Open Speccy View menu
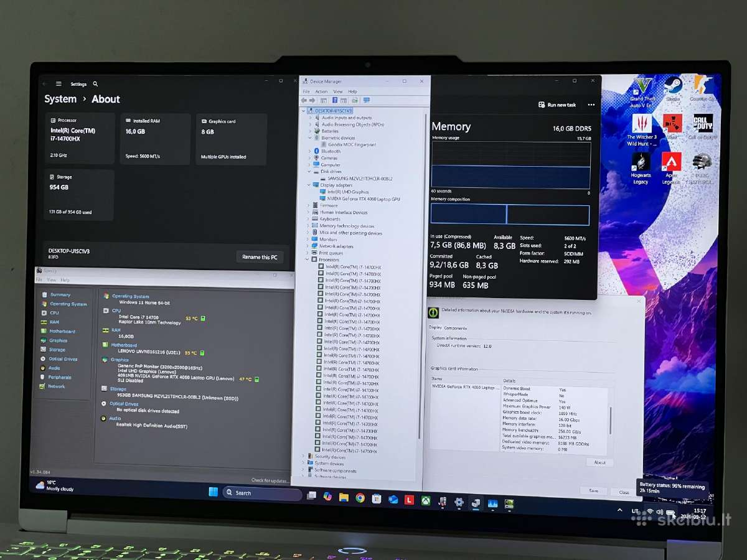The height and width of the screenshot is (560, 747). coord(51,280)
